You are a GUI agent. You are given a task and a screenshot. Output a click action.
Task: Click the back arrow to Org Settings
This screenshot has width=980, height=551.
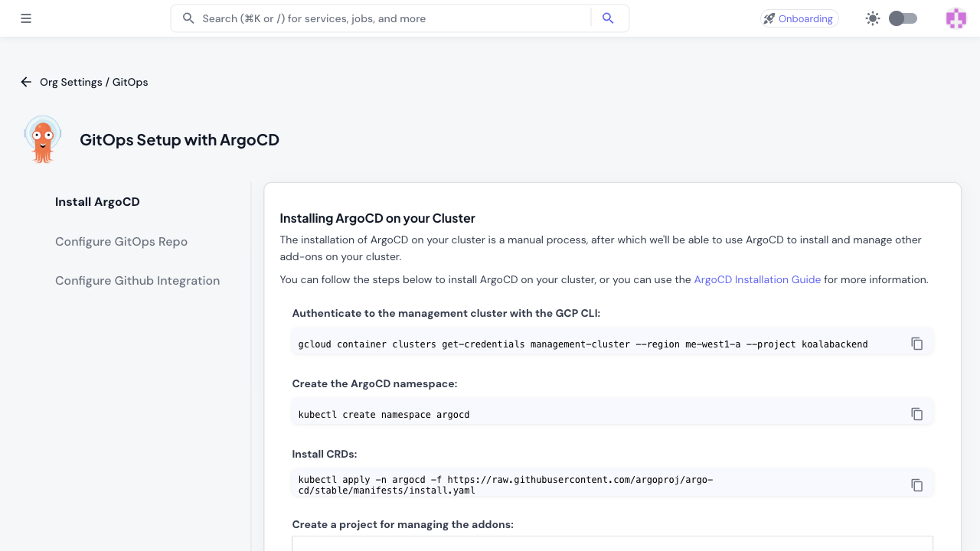[x=25, y=82]
